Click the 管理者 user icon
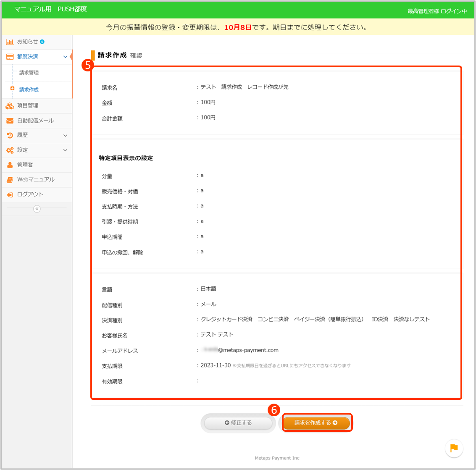This screenshot has width=476, height=470. coord(10,165)
